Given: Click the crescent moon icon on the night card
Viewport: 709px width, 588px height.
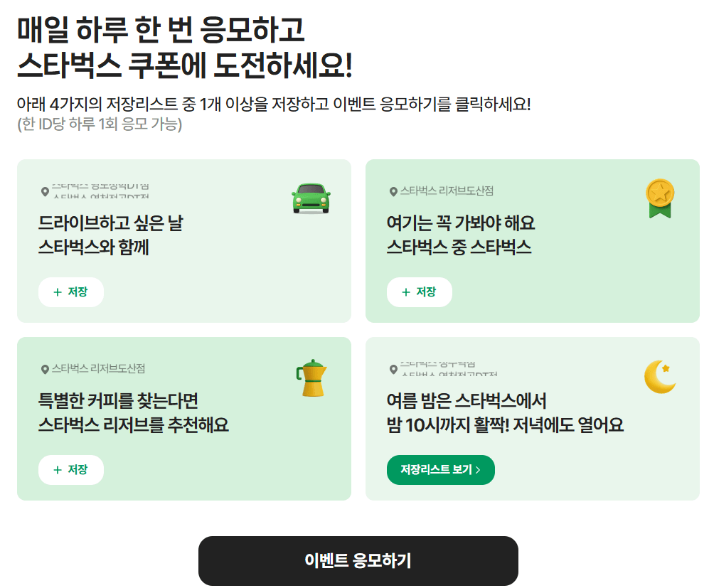Looking at the screenshot, I should [659, 376].
